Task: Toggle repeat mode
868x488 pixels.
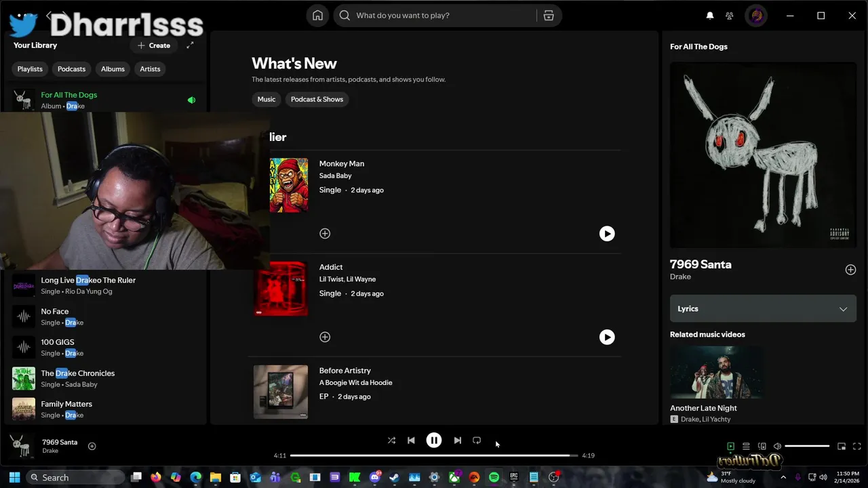Action: pos(477,441)
